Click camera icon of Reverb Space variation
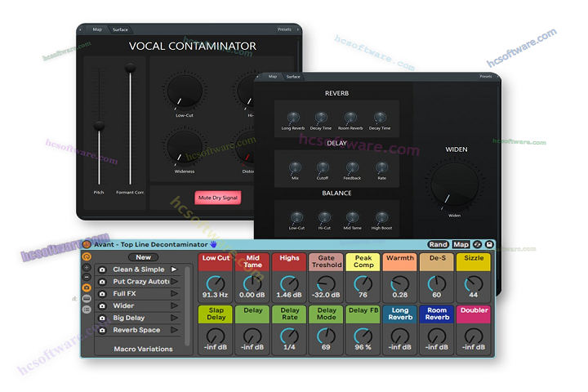Screen dimensions: 588x392 pyautogui.click(x=102, y=330)
